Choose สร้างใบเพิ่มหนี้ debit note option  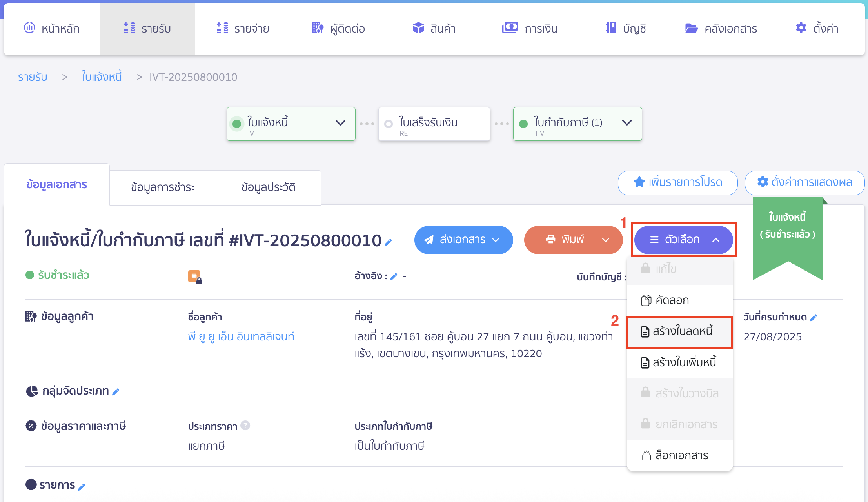pos(680,363)
